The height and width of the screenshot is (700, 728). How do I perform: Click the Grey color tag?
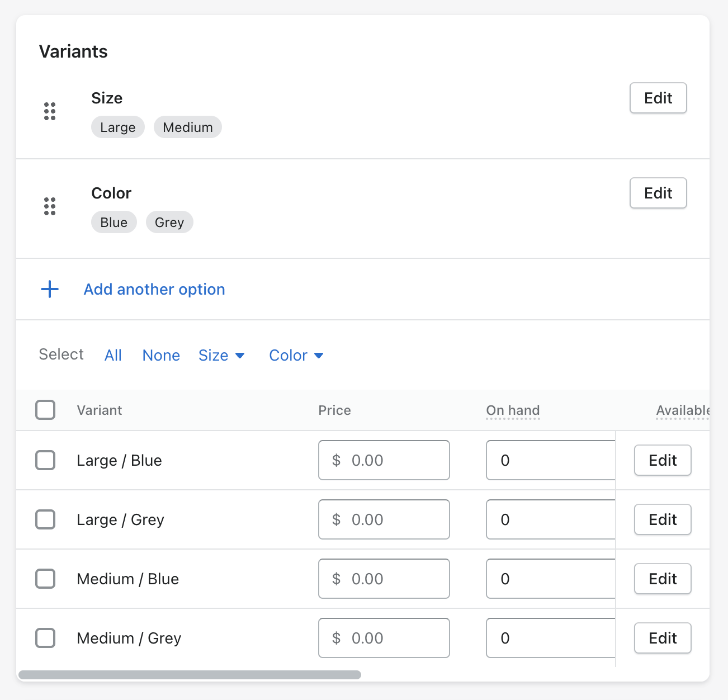tap(169, 222)
